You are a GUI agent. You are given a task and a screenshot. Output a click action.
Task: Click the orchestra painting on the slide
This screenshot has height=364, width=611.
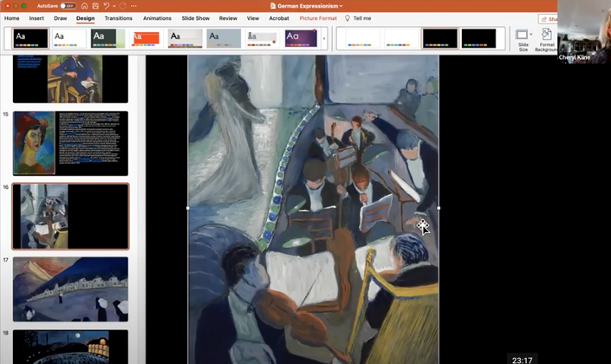point(313,209)
